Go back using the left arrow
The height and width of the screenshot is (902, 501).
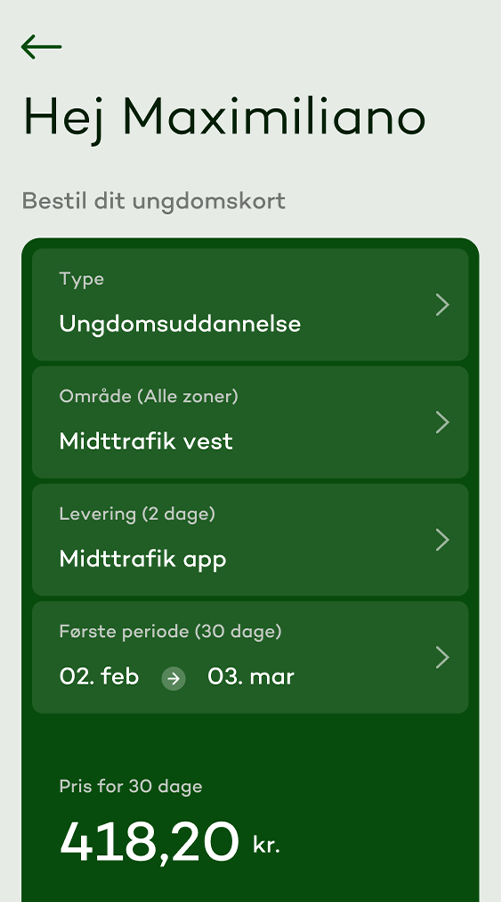click(41, 47)
